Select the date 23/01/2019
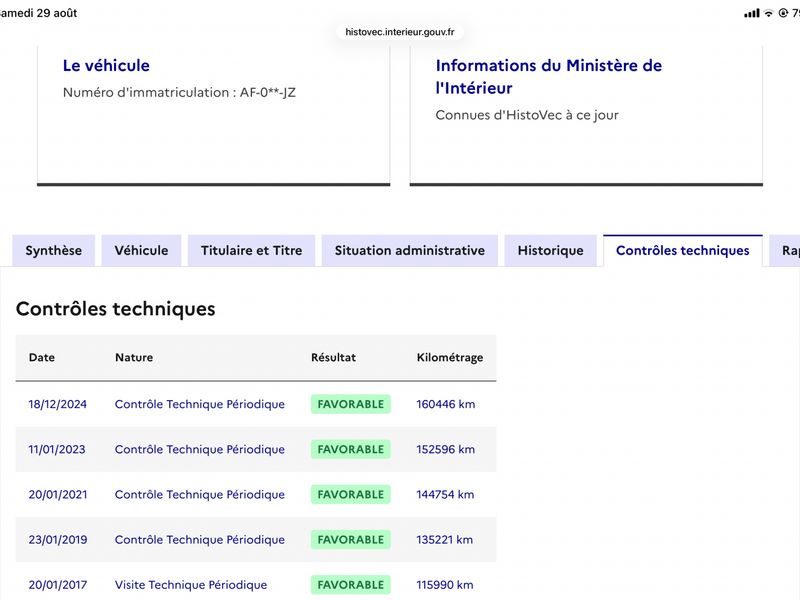Image resolution: width=800 pixels, height=600 pixels. [x=58, y=539]
